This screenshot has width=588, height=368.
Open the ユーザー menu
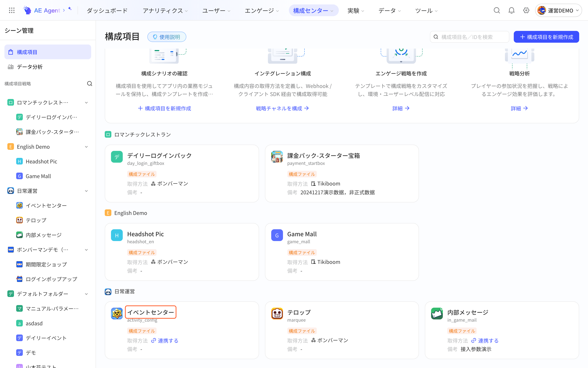[x=216, y=10]
